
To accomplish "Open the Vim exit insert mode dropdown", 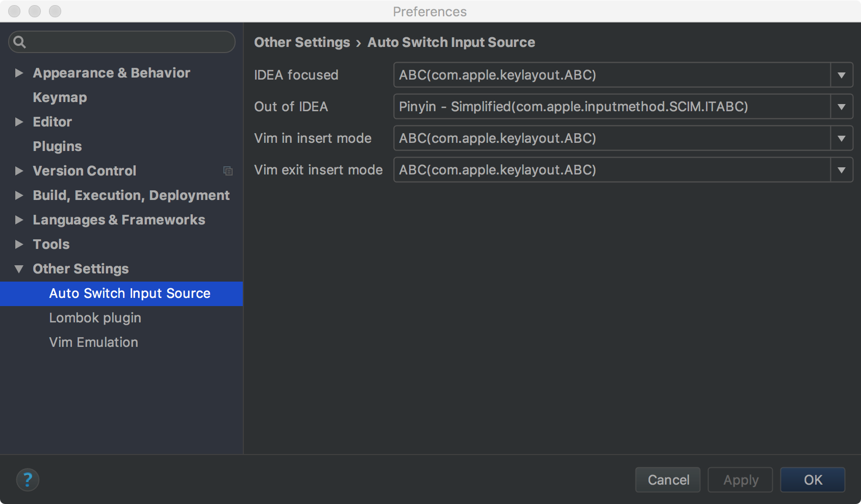I will (x=842, y=170).
